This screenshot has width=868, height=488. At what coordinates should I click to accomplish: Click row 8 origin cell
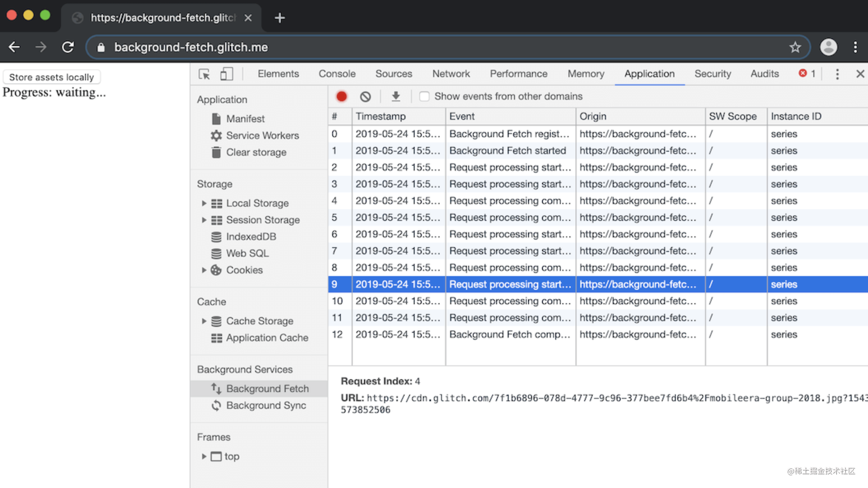[640, 268]
